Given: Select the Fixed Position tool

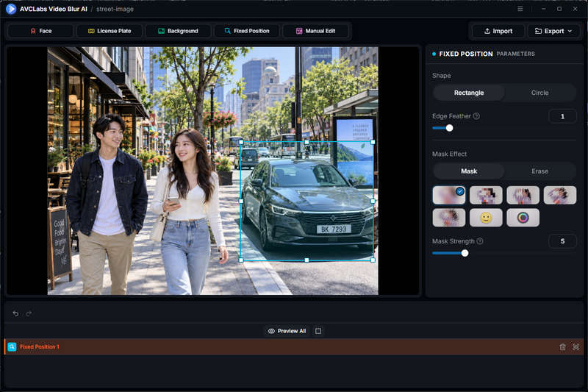Looking at the screenshot, I should [247, 31].
